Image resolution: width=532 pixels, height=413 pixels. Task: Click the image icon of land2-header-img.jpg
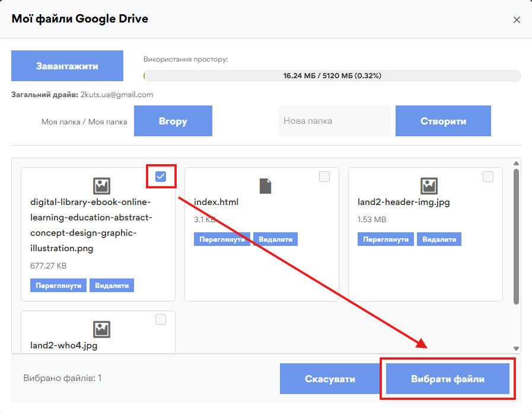tap(429, 186)
